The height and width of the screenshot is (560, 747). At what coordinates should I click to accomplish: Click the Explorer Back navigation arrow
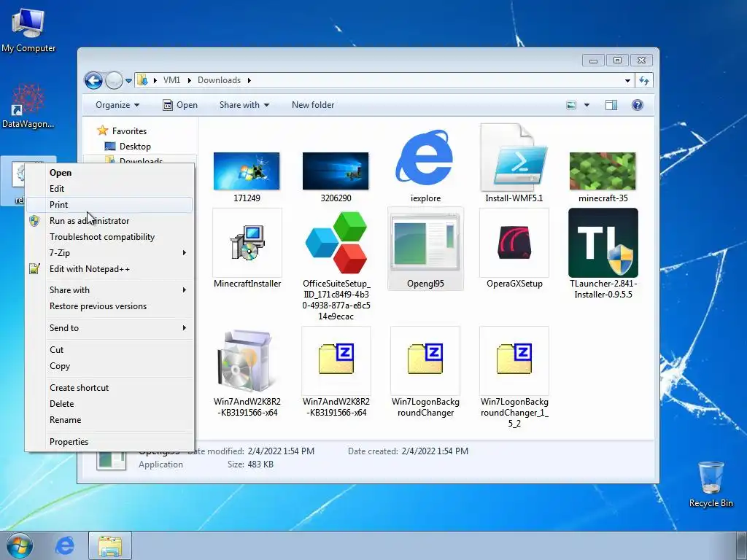click(x=94, y=80)
